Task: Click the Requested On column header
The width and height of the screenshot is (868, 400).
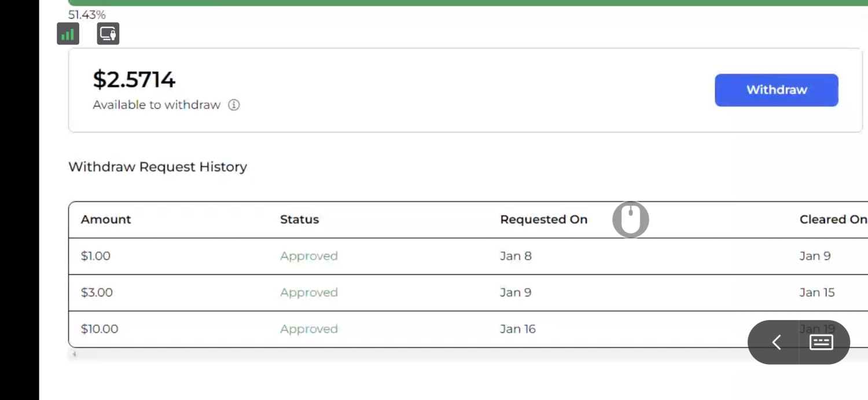Action: [543, 219]
